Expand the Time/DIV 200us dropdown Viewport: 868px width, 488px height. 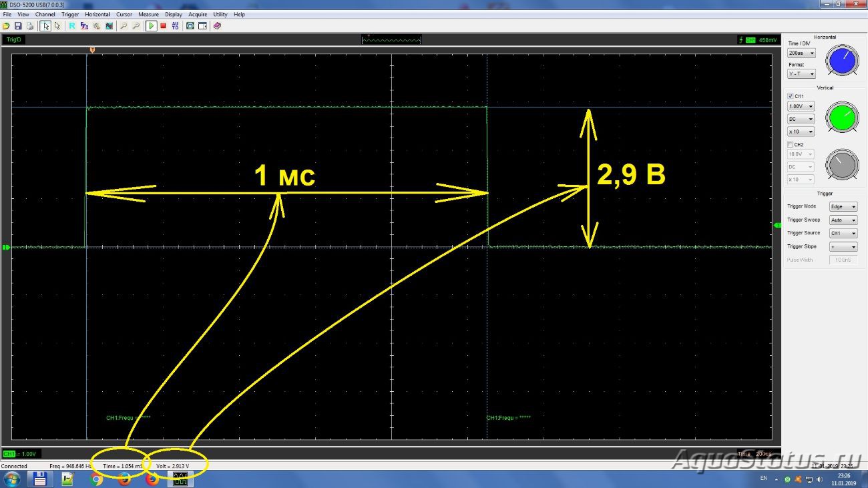tap(801, 53)
